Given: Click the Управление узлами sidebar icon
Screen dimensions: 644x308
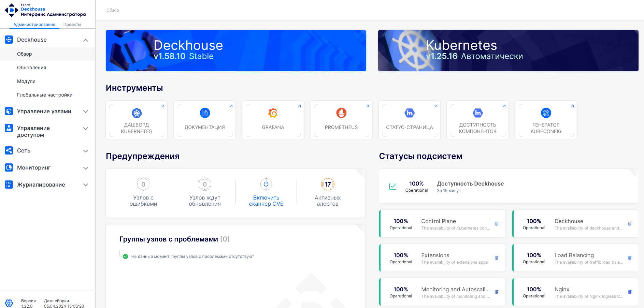Looking at the screenshot, I should 9,111.
